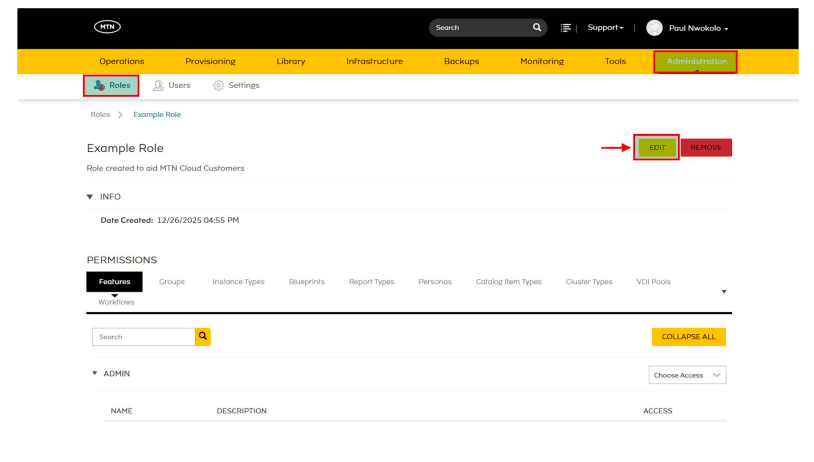814x462 pixels.
Task: Expand the permissions tabs overflow arrow
Action: pyautogui.click(x=724, y=292)
